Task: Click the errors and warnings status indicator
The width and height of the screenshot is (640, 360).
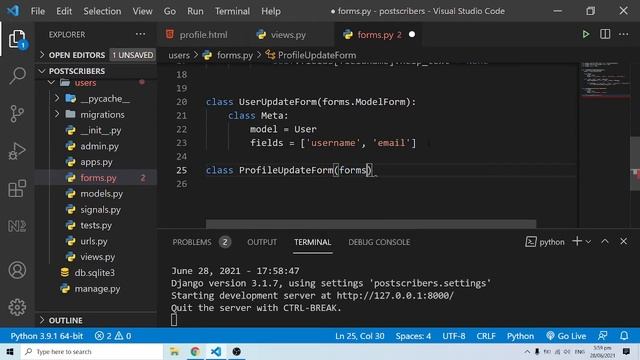Action: (x=113, y=336)
